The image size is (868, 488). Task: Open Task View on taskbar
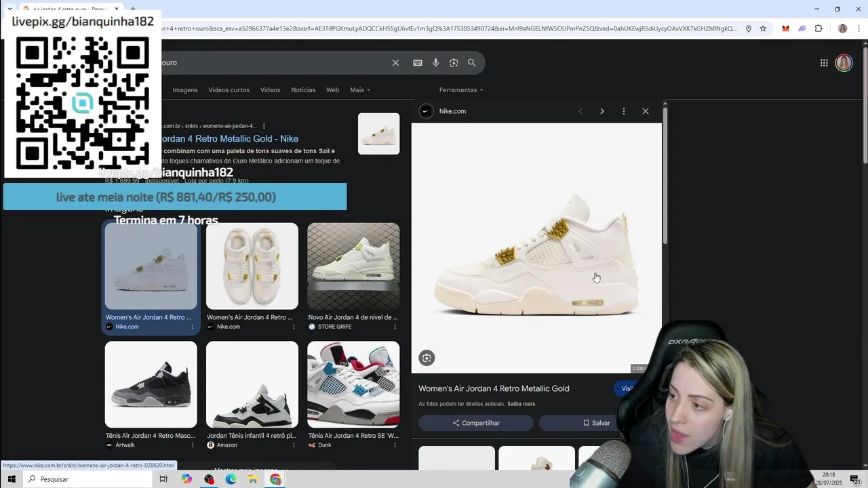coord(163,479)
